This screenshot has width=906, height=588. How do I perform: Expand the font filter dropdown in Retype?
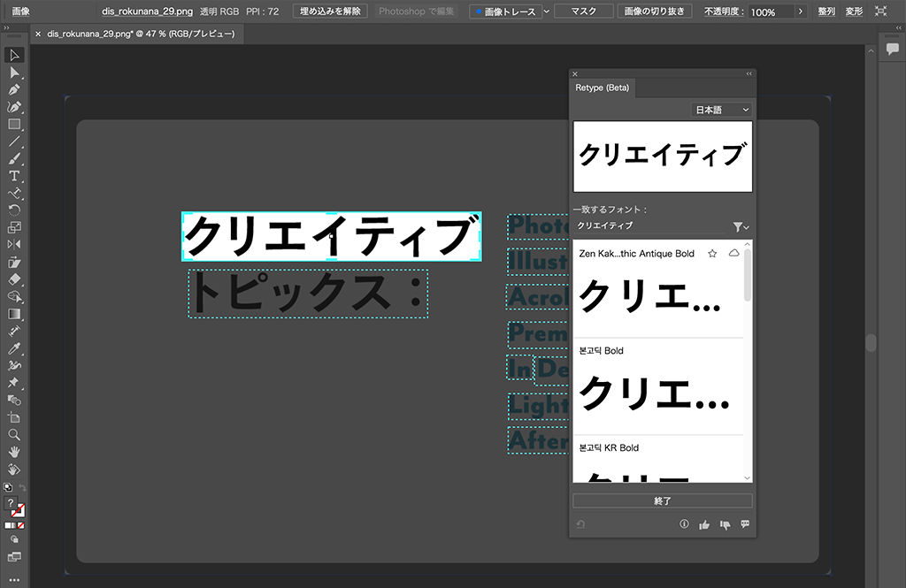(x=741, y=227)
